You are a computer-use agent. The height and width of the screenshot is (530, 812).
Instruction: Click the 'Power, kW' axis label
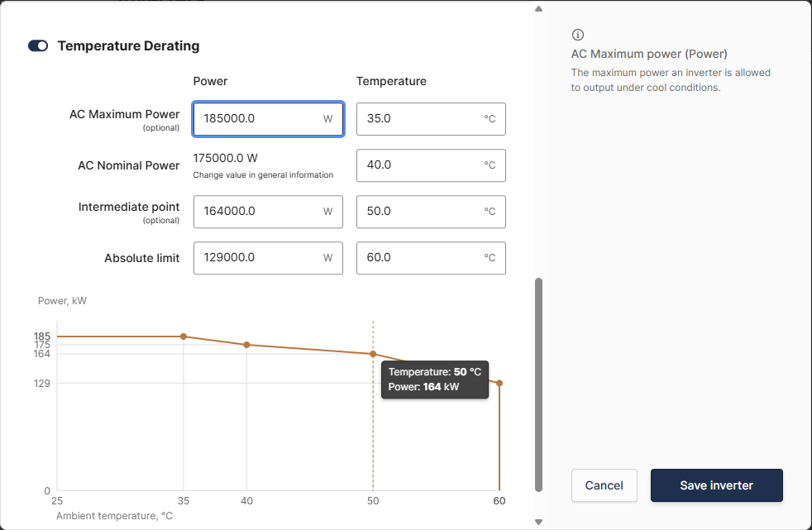62,301
